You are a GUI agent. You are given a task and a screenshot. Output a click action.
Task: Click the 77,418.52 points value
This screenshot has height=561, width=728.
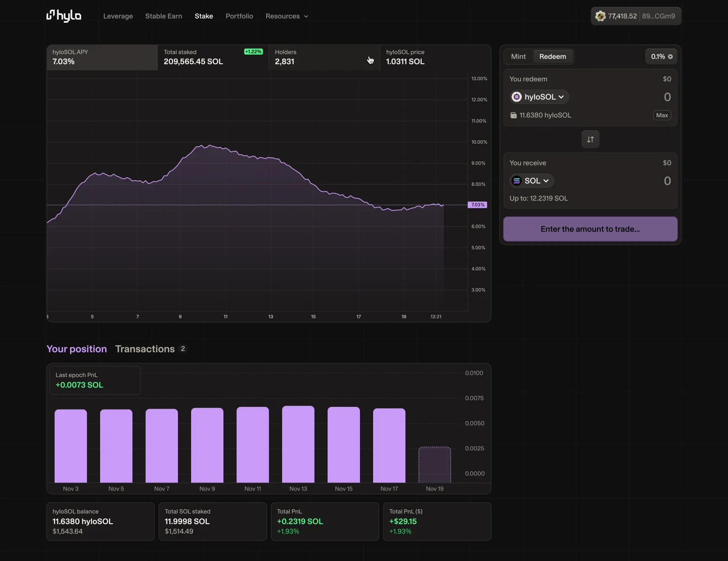622,16
